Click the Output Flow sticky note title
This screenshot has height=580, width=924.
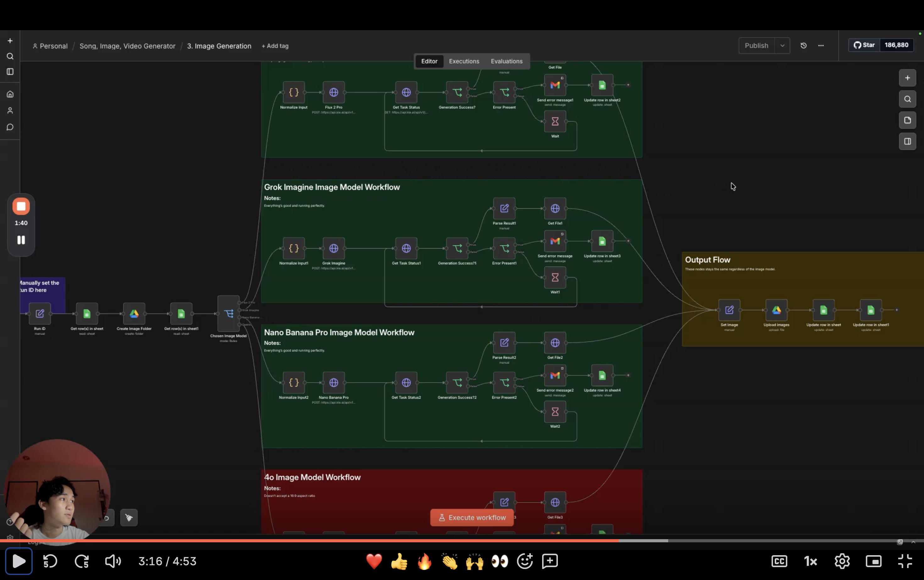pyautogui.click(x=707, y=260)
